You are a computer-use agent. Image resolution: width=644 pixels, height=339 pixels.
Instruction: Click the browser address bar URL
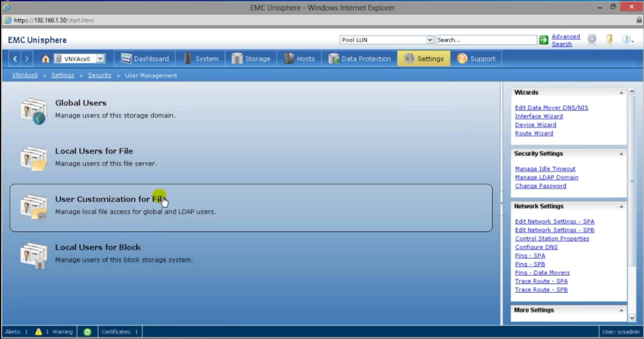[54, 20]
